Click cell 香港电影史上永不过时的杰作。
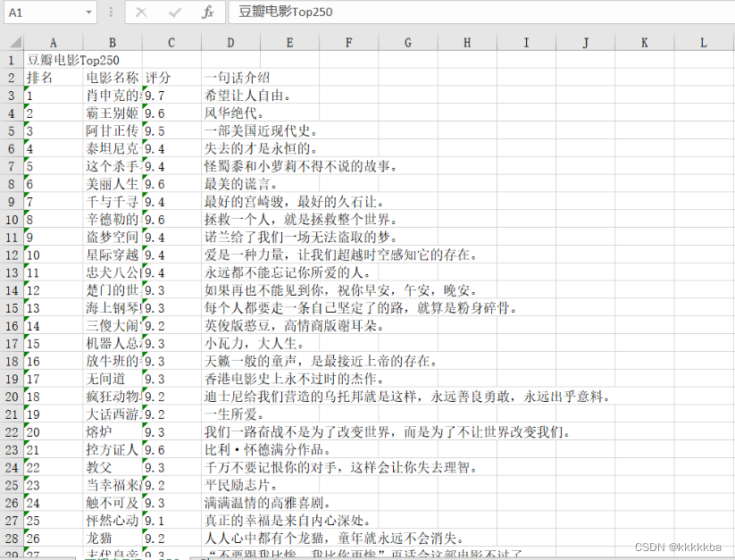 point(294,379)
